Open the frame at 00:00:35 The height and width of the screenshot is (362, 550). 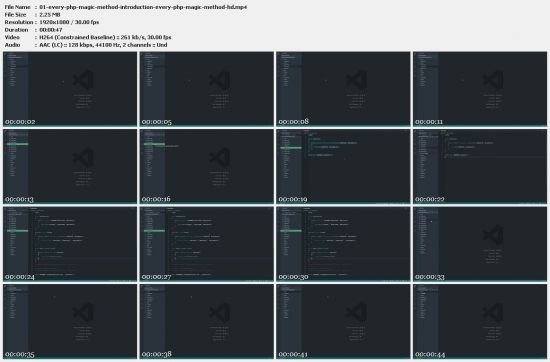click(70, 321)
